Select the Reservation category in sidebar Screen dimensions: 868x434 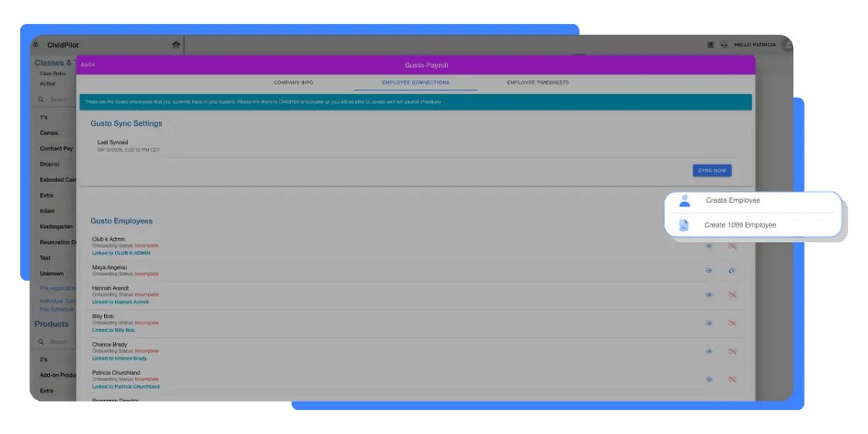[x=58, y=242]
